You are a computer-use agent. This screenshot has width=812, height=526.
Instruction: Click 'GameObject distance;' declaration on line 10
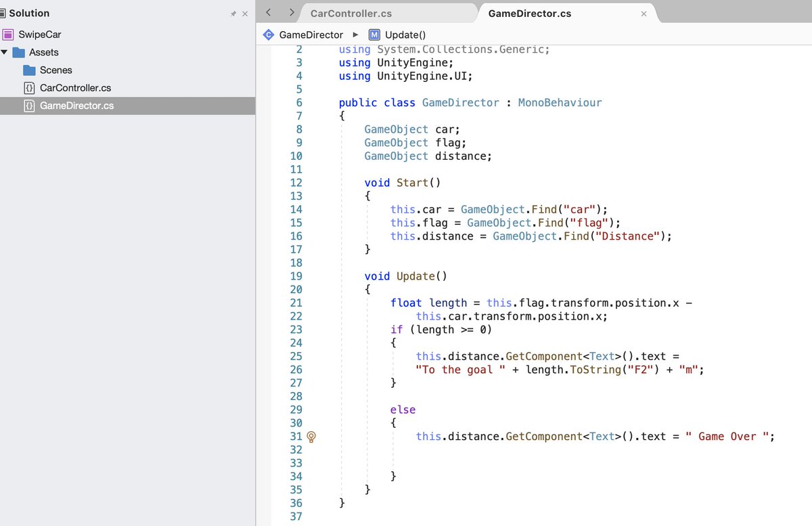(x=428, y=156)
